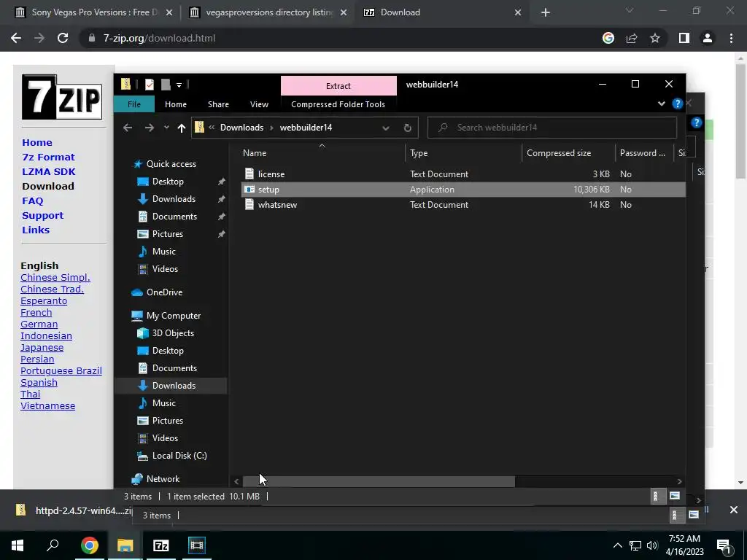Image resolution: width=747 pixels, height=560 pixels.
Task: Switch to vegasproversions directory listing tab
Action: (268, 12)
